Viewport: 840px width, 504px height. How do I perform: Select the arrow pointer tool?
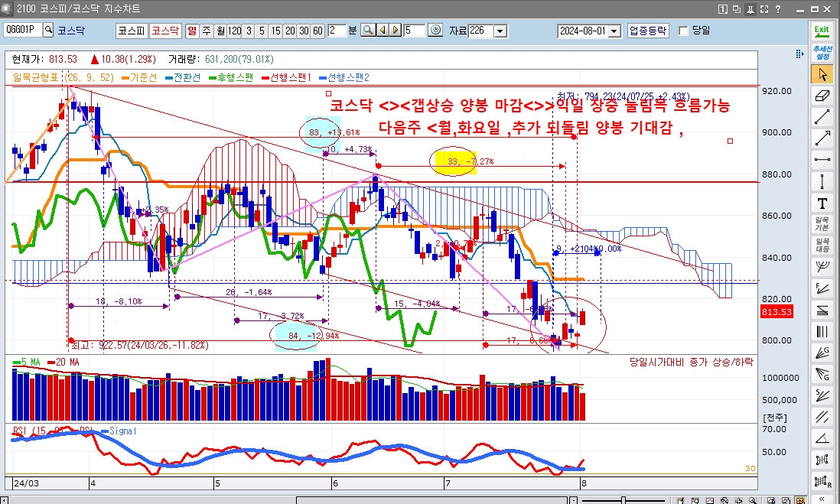point(822,74)
